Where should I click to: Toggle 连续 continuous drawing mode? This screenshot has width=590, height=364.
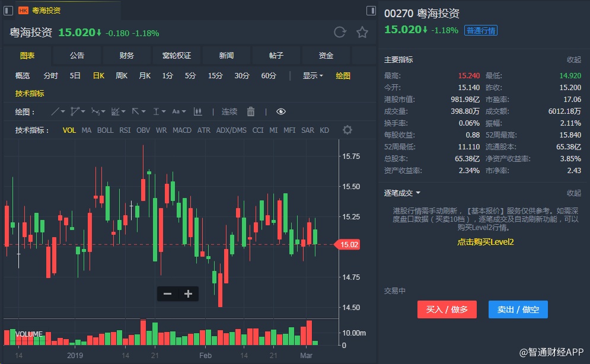click(229, 111)
